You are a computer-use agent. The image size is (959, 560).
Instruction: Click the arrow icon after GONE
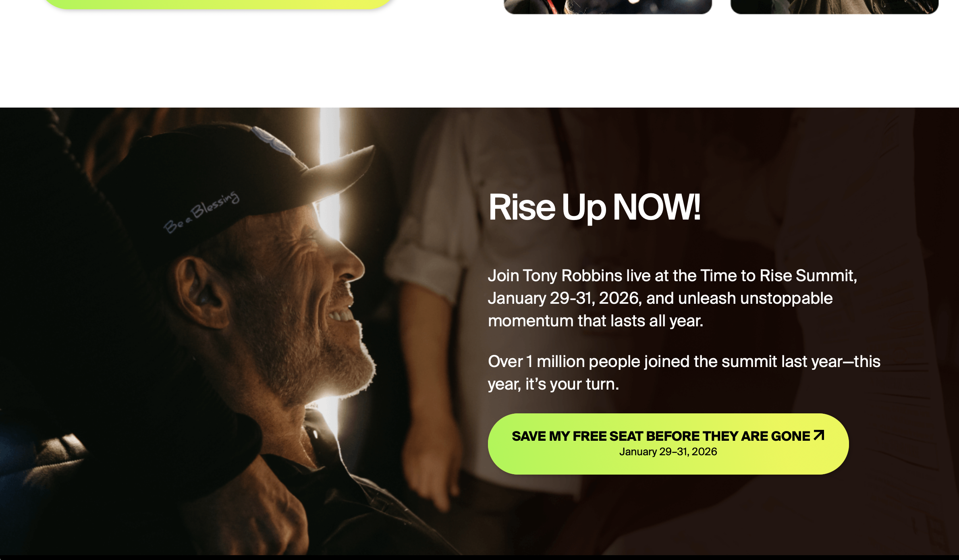[819, 435]
